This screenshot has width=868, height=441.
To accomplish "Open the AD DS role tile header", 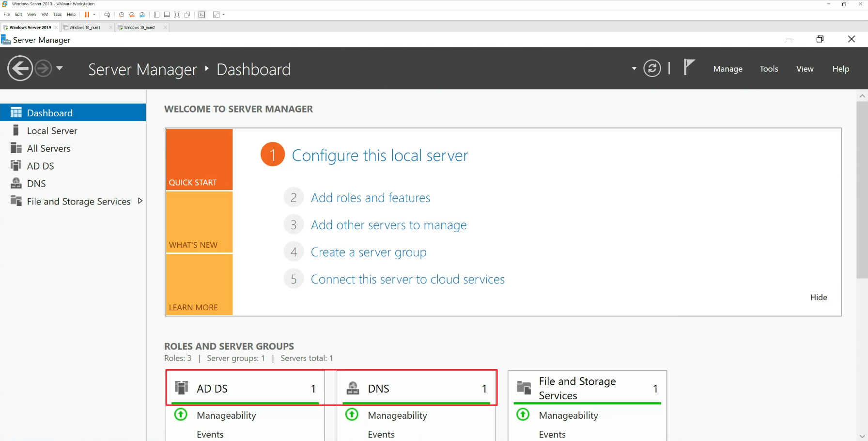I will pyautogui.click(x=245, y=388).
